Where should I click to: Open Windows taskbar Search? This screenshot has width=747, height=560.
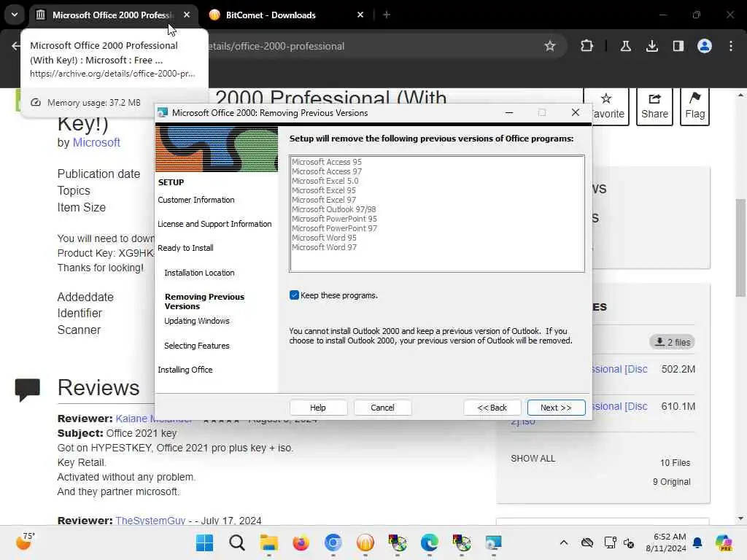tap(237, 542)
